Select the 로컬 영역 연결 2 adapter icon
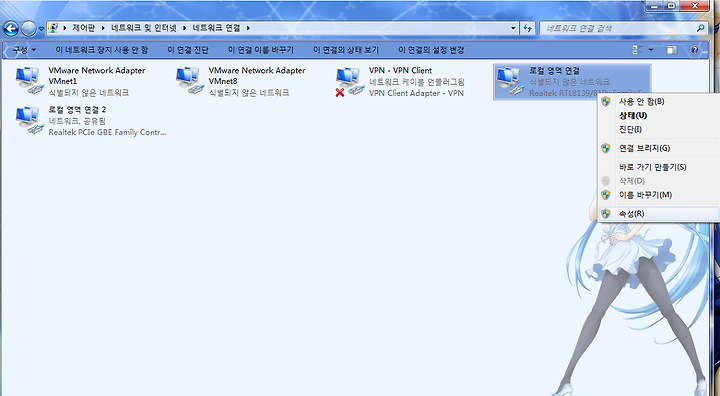Viewport: 720px width, 396px height. [29, 120]
